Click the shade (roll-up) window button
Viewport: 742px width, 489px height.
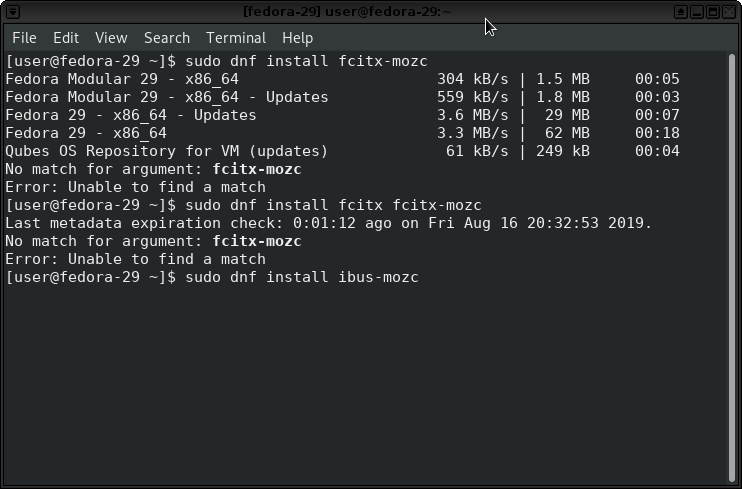pos(681,12)
